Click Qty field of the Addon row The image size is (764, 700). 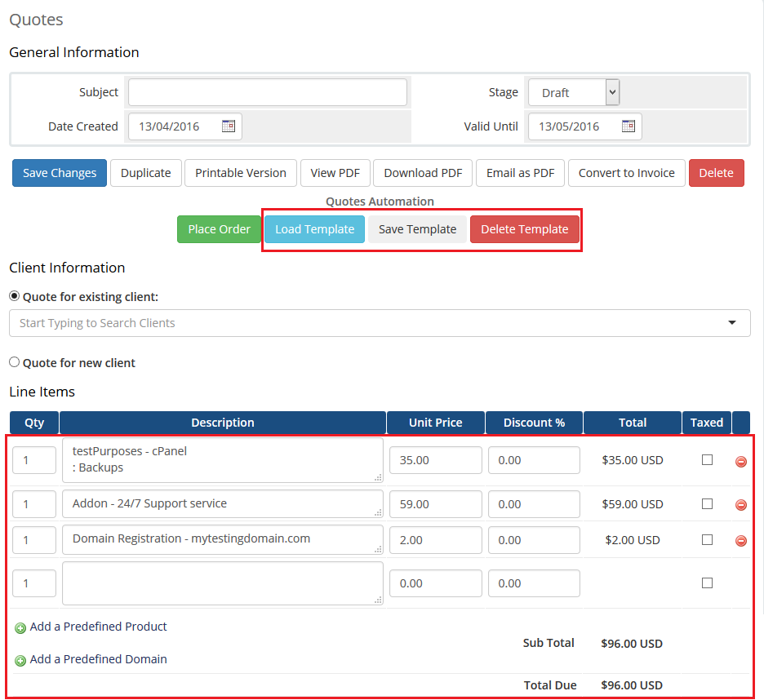34,503
